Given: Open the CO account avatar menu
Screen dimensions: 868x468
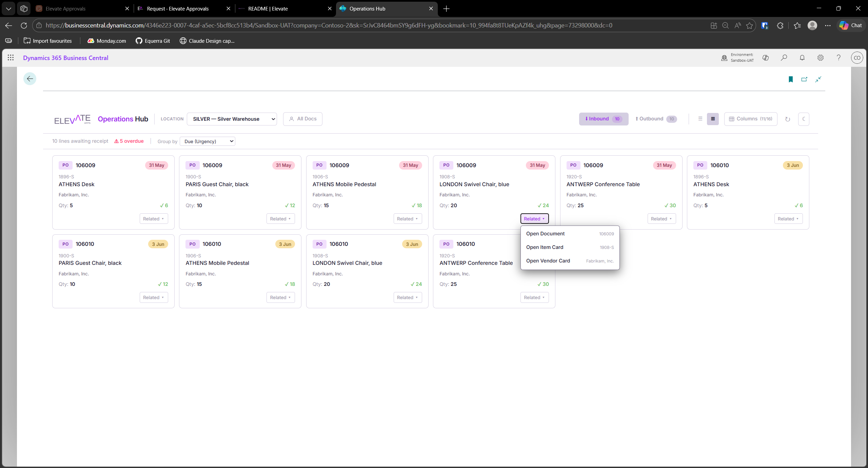Looking at the screenshot, I should (x=857, y=58).
